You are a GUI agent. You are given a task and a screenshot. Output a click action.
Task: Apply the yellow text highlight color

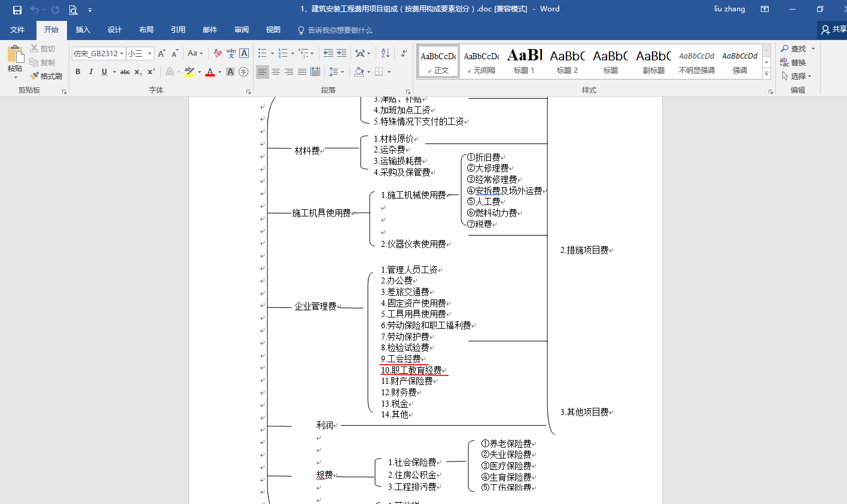tap(190, 72)
